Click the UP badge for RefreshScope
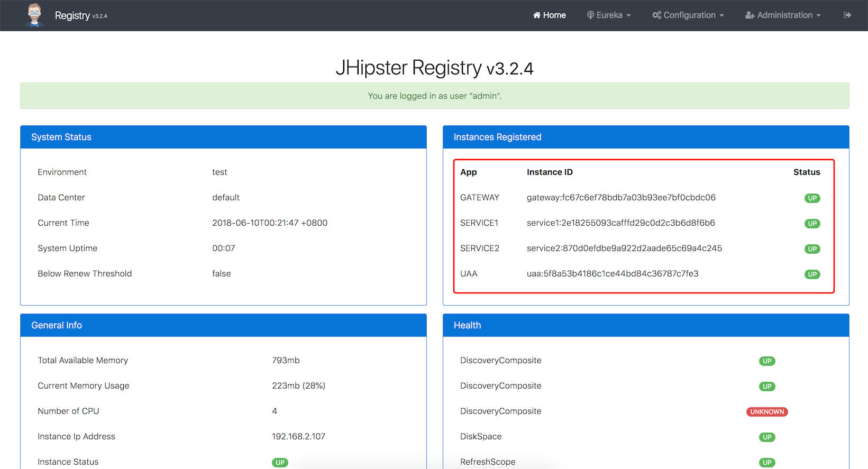 tap(767, 463)
